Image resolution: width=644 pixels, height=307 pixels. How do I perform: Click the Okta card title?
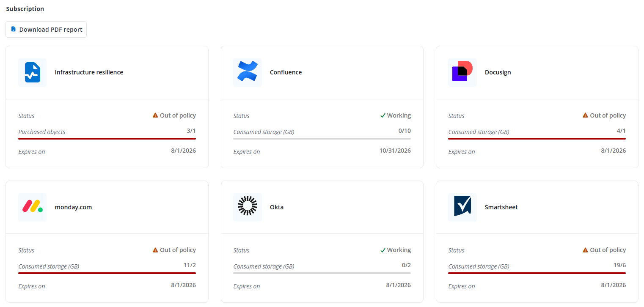click(x=277, y=207)
